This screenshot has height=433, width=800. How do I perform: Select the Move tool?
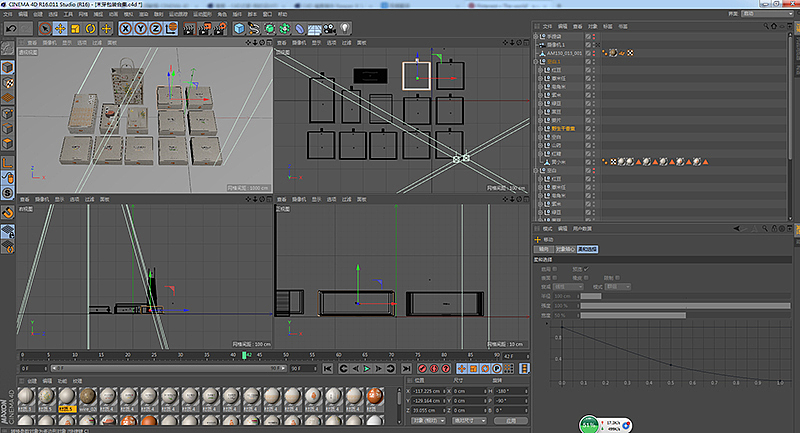60,29
